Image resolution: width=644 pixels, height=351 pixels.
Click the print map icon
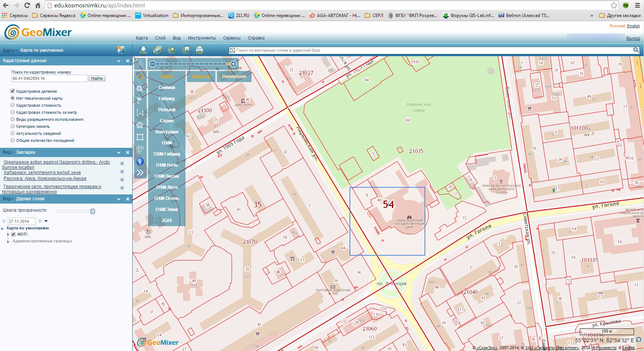[x=200, y=50]
